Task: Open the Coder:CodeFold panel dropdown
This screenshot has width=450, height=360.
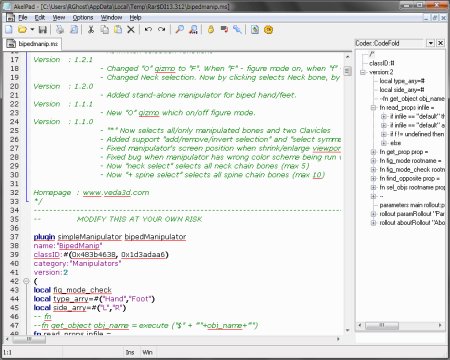Action: [x=431, y=43]
